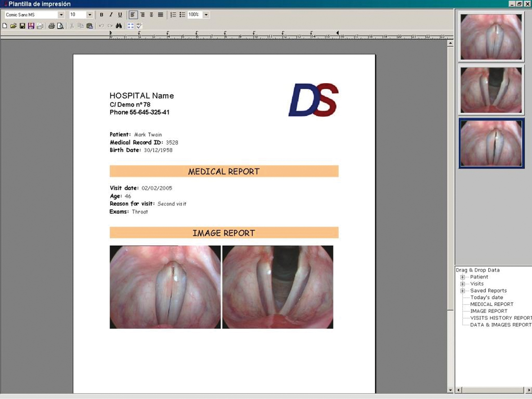Viewport: 532px width, 399px height.
Task: Save the report with the floppy disk icon
Action: (22, 26)
